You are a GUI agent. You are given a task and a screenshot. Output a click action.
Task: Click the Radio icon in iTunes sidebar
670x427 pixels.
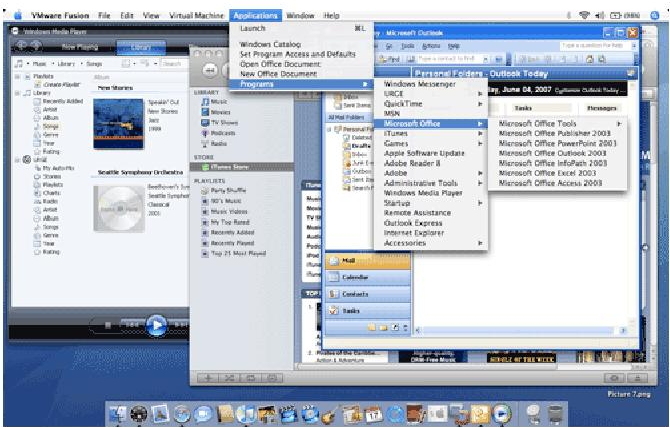point(206,144)
